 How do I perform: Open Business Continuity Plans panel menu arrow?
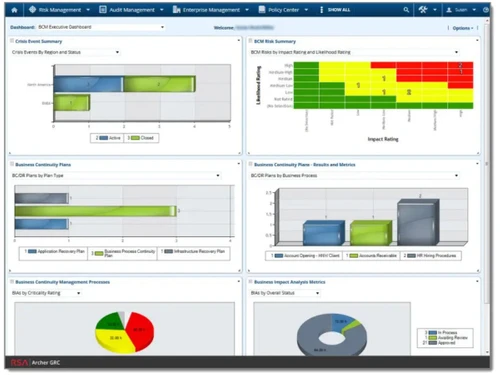tap(239, 164)
